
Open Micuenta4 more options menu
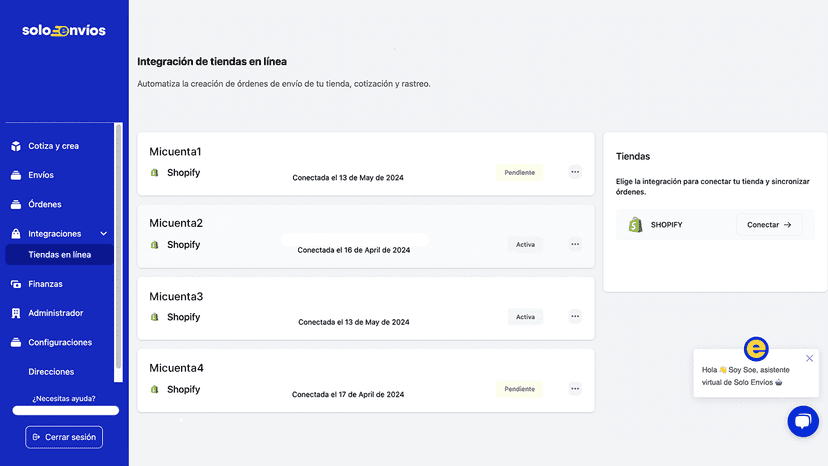(575, 389)
